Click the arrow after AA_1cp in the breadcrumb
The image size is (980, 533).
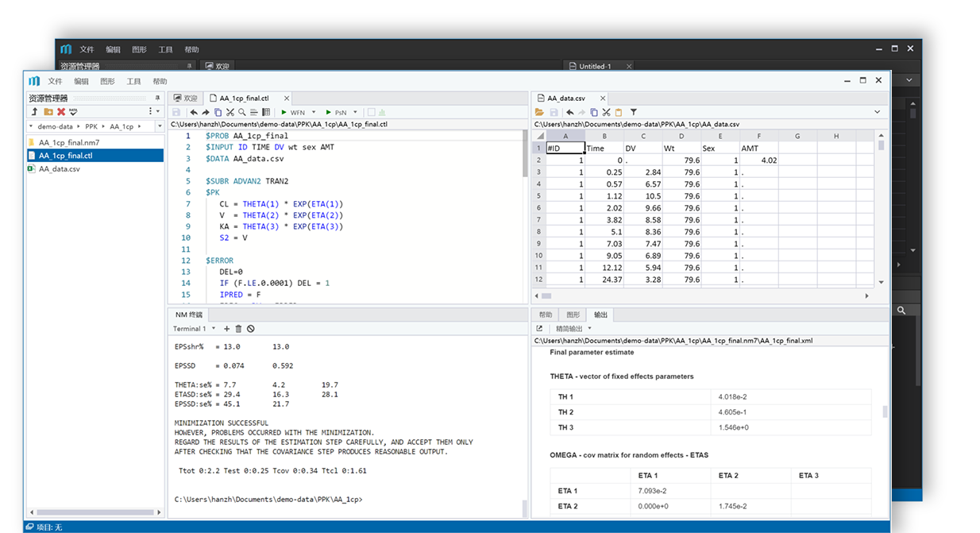click(141, 126)
